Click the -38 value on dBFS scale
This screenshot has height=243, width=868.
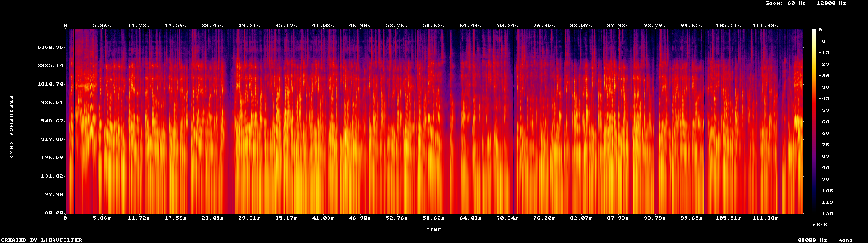coord(824,87)
